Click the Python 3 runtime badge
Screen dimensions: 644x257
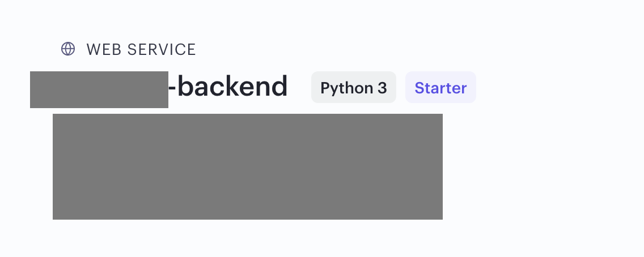point(354,87)
